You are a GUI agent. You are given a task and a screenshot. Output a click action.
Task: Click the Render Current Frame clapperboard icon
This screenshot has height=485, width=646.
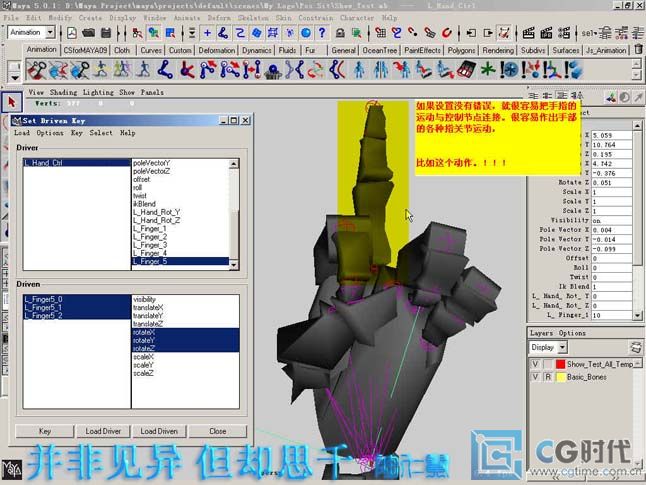[x=529, y=33]
